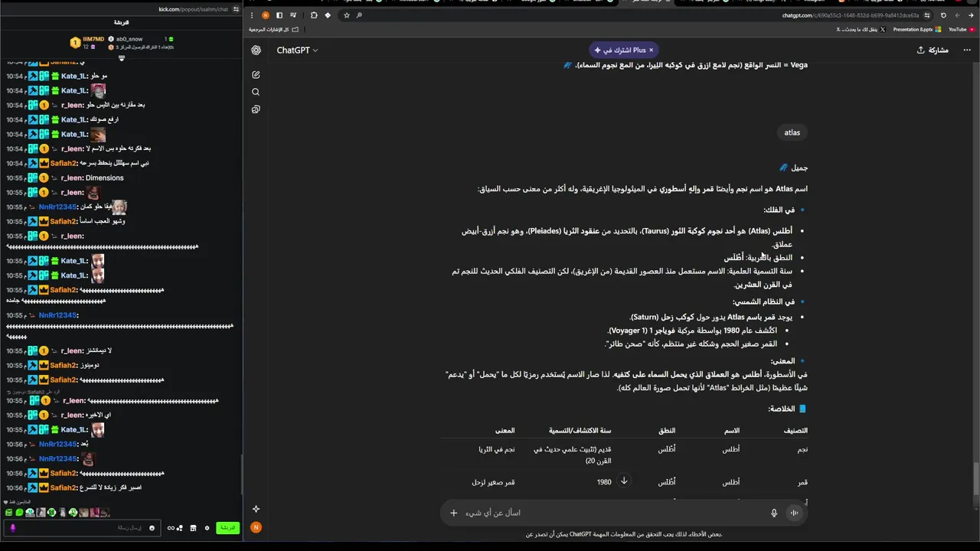Open chat search in the ChatGPT sidebar
Screen dimensions: 980x551
[256, 92]
